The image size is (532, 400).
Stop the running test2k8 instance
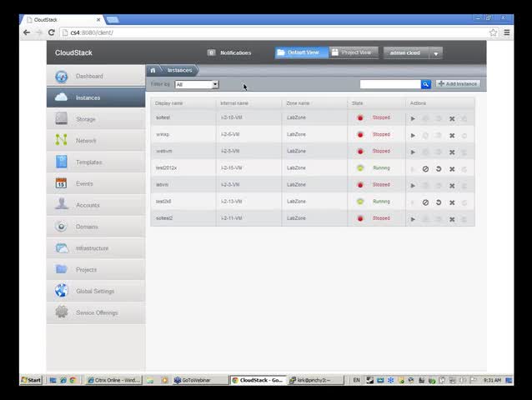[425, 202]
